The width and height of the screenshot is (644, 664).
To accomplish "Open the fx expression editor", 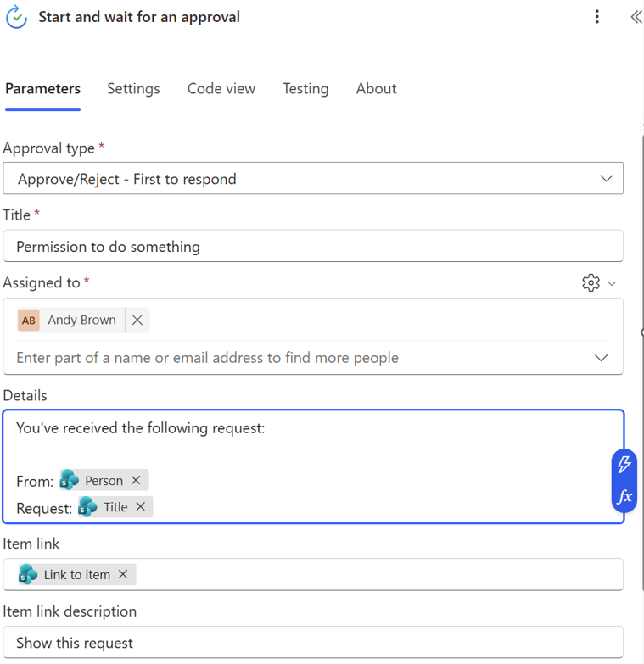I will coord(624,496).
